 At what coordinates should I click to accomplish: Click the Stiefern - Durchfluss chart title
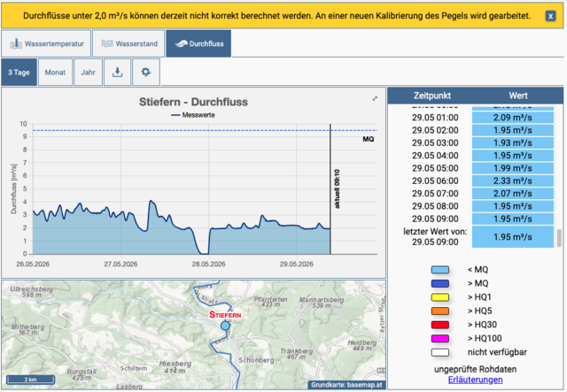(x=193, y=102)
